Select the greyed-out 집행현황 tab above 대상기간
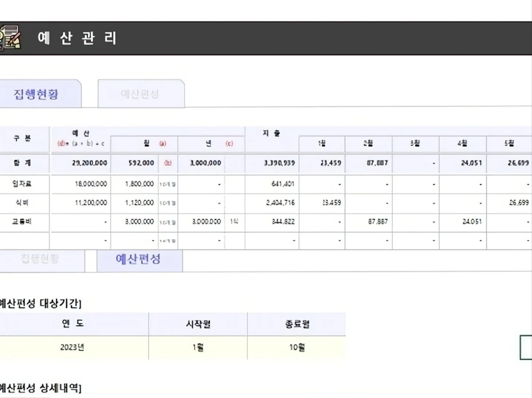Image resolution: width=532 pixels, height=398 pixels. point(42,261)
